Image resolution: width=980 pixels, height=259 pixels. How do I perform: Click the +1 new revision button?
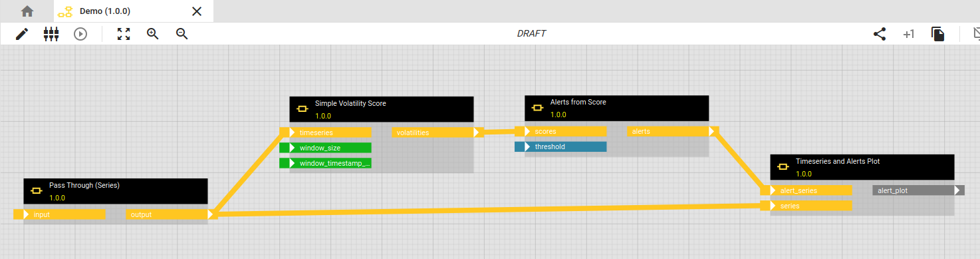tap(909, 34)
